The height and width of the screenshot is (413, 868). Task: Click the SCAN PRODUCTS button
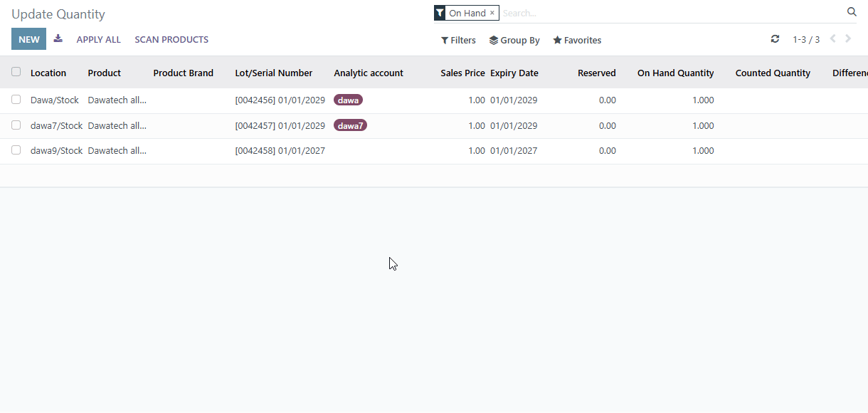(x=171, y=40)
